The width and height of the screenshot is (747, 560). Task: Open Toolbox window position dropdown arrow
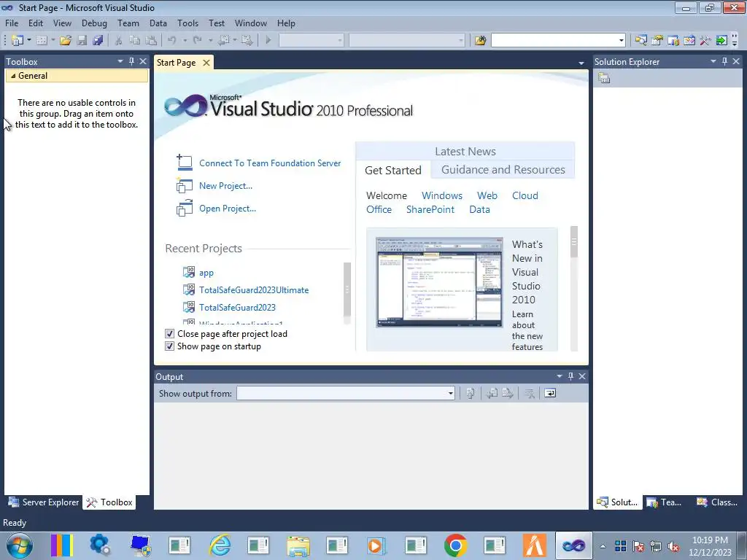click(x=120, y=61)
